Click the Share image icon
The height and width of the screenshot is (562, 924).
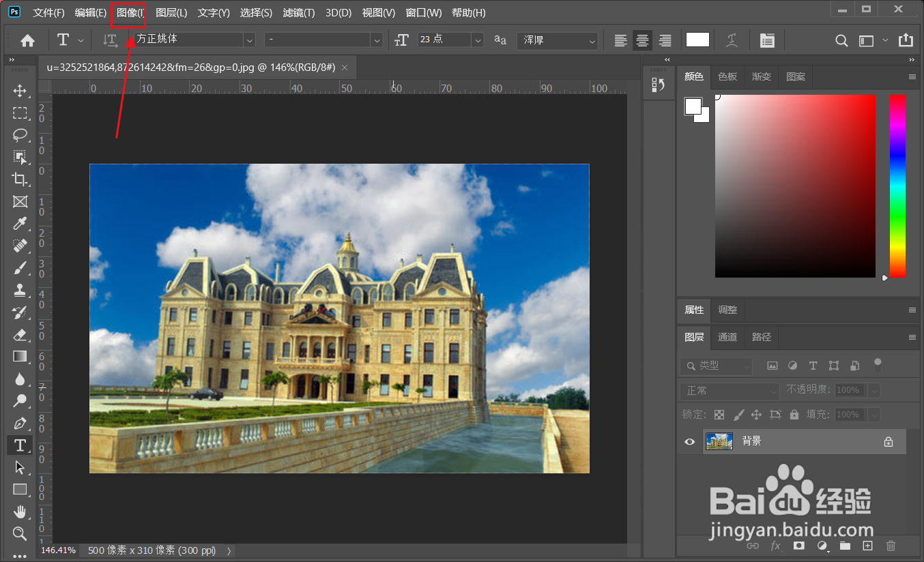pos(906,40)
